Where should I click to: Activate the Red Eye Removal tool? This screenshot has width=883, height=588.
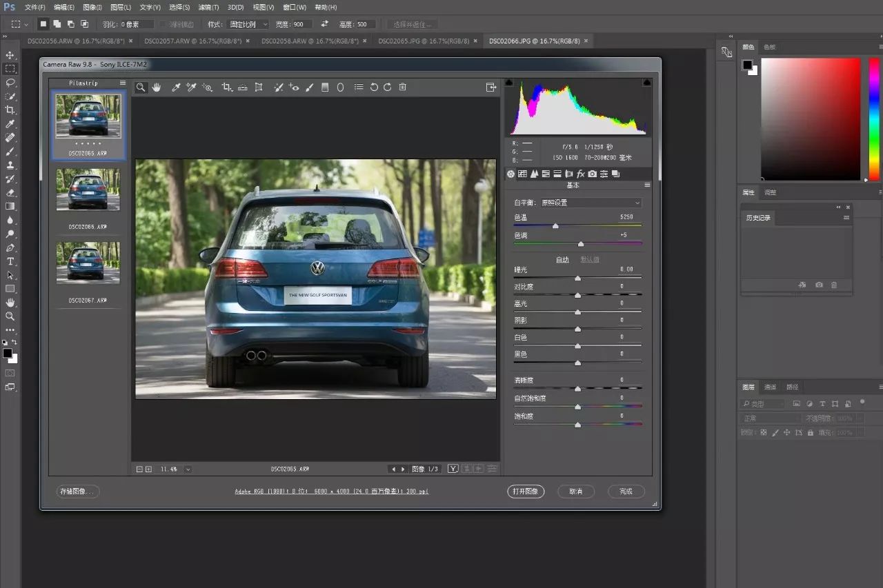click(294, 88)
